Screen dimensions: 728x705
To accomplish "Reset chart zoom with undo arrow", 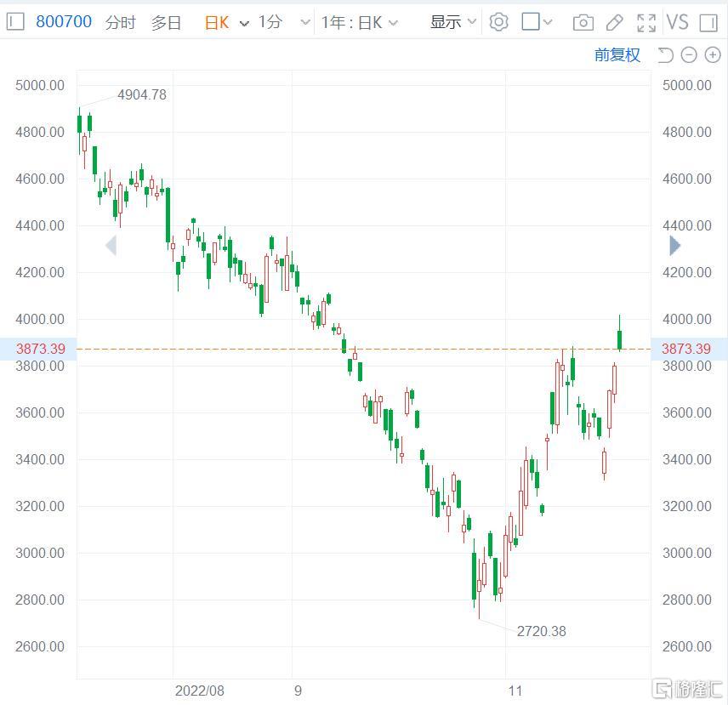I will tap(665, 55).
